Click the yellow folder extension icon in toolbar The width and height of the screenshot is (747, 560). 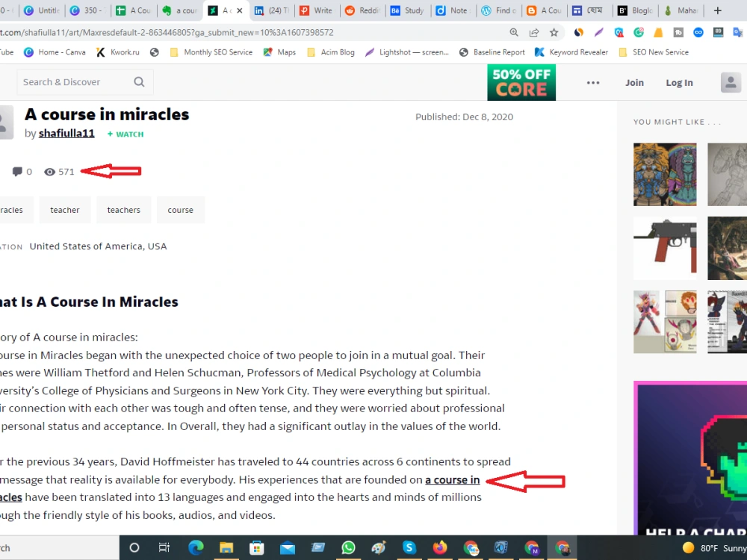[658, 32]
